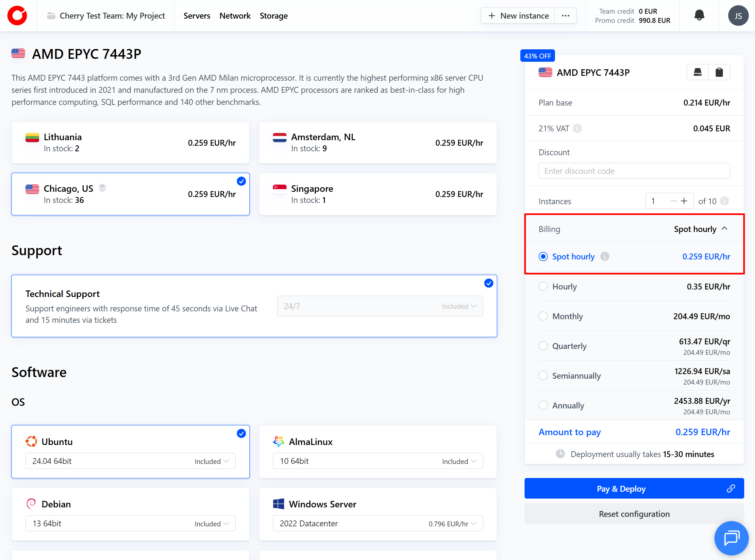This screenshot has height=560, width=755.
Task: Click the Enter discount code field
Action: coord(634,171)
